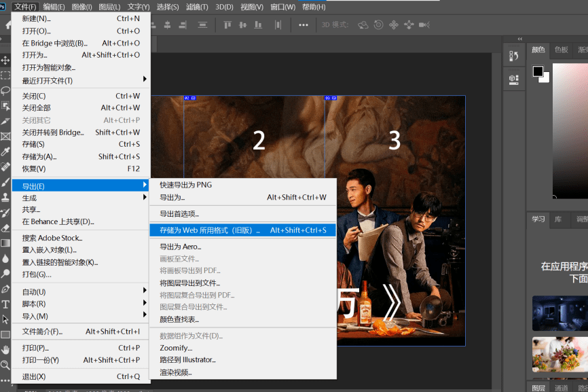Select the Rectangular Marquee tool
This screenshot has height=392, width=588.
[5, 75]
